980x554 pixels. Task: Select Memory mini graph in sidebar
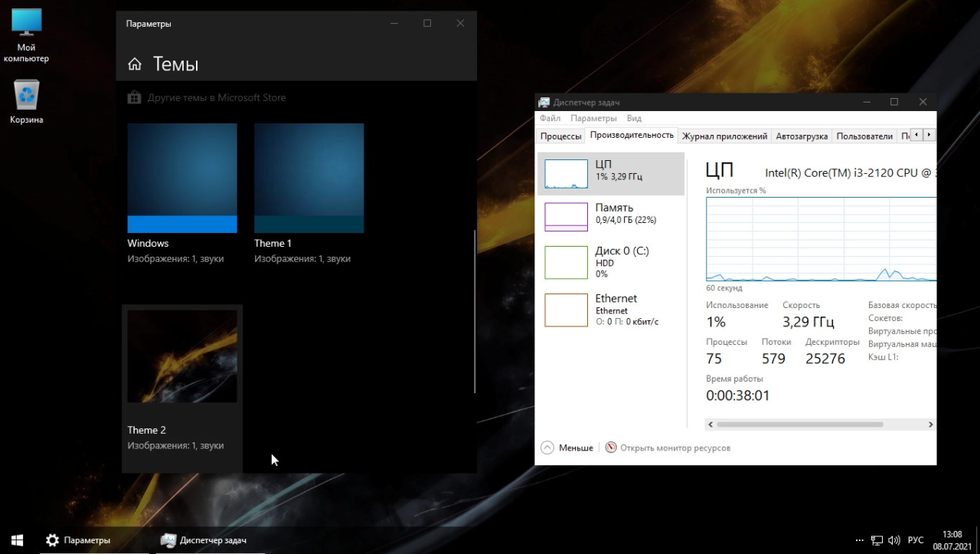pyautogui.click(x=566, y=217)
